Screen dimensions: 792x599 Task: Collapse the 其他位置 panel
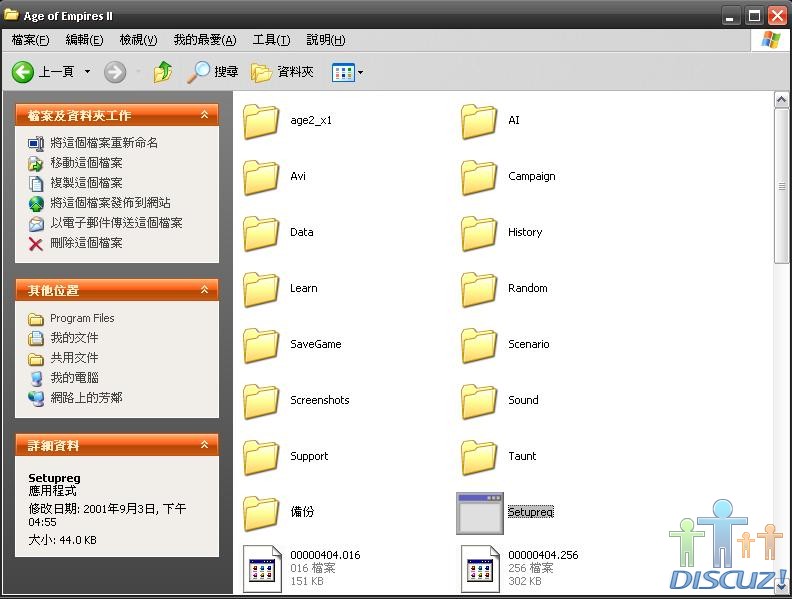tap(205, 290)
